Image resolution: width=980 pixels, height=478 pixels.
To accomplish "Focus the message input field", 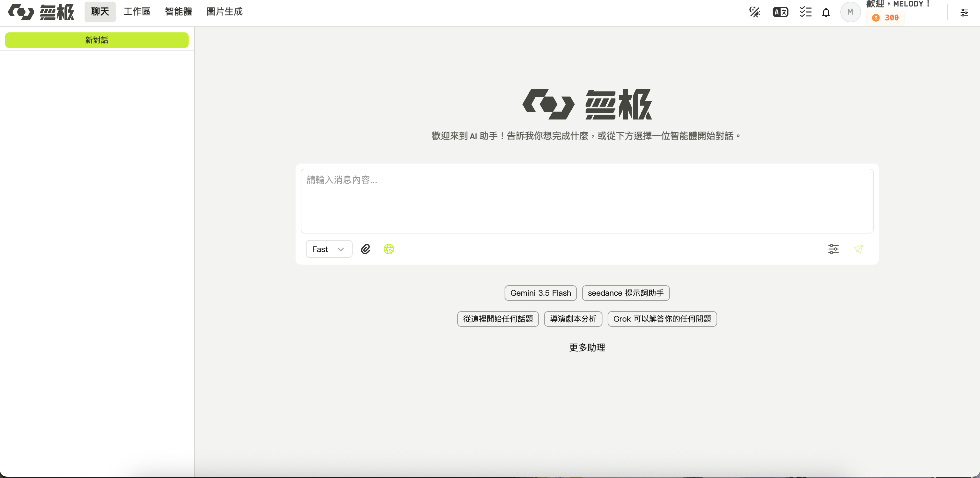I will 587,201.
